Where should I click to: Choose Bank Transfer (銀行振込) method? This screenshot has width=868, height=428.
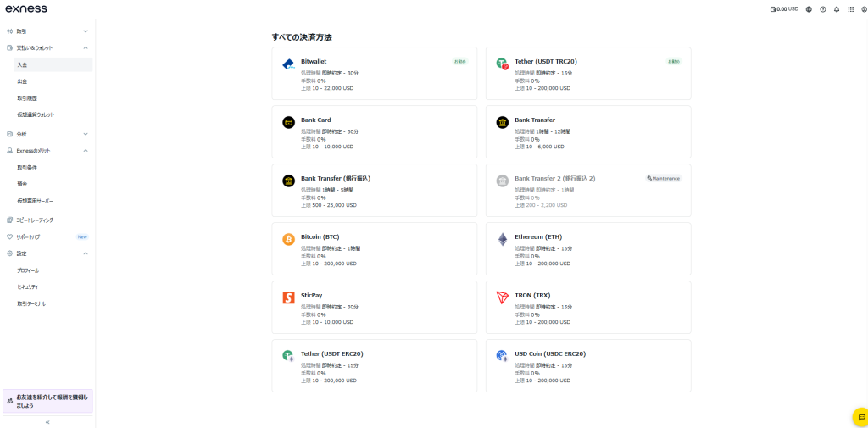coord(374,190)
